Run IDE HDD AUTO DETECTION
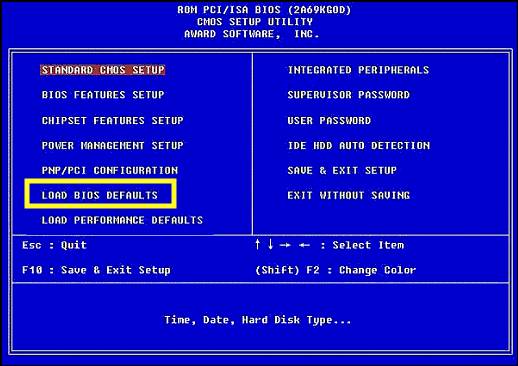The width and height of the screenshot is (518, 366). pyautogui.click(x=359, y=146)
